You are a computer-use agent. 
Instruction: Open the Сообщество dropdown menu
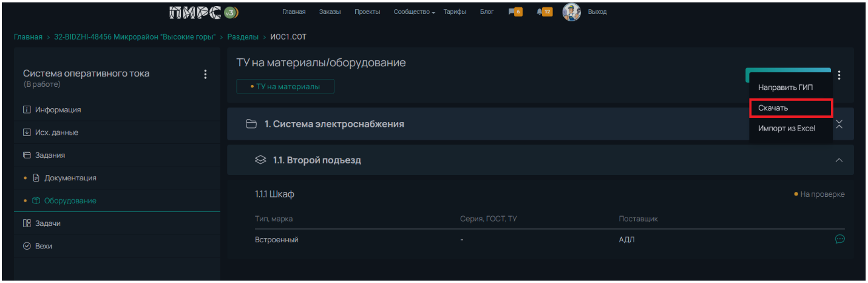[x=415, y=12]
